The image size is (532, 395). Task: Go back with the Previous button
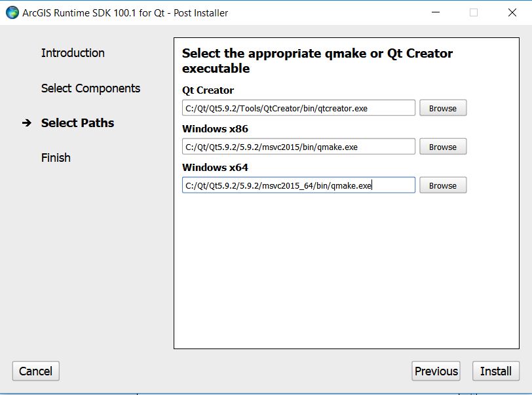pos(436,371)
